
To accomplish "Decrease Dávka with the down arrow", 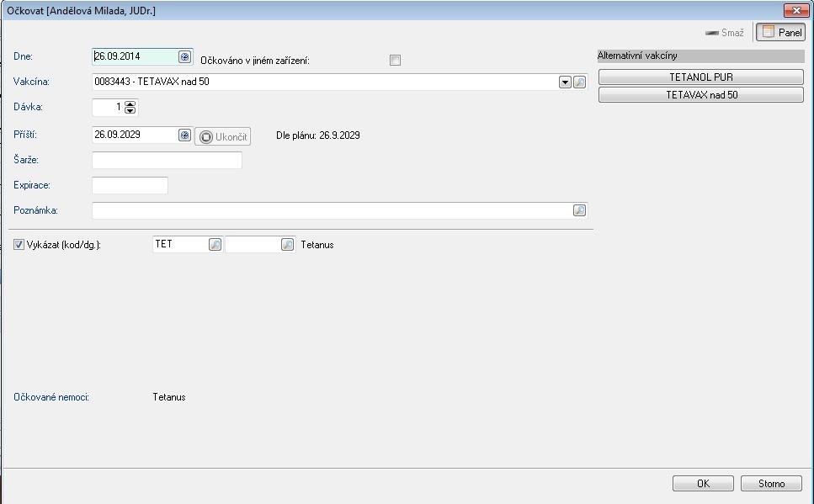I will point(130,110).
